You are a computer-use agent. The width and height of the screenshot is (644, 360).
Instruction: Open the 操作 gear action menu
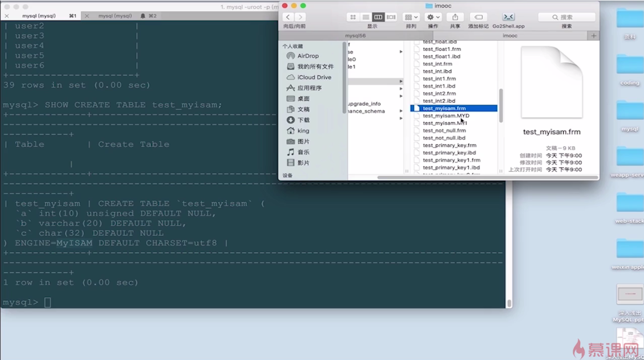pyautogui.click(x=433, y=17)
